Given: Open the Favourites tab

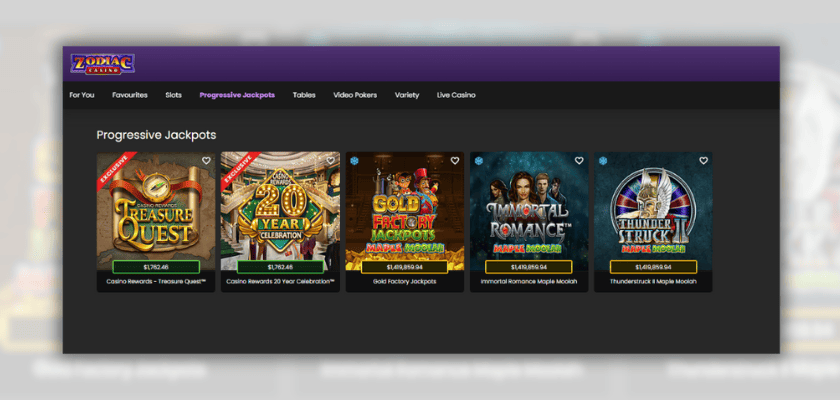Looking at the screenshot, I should pos(130,95).
